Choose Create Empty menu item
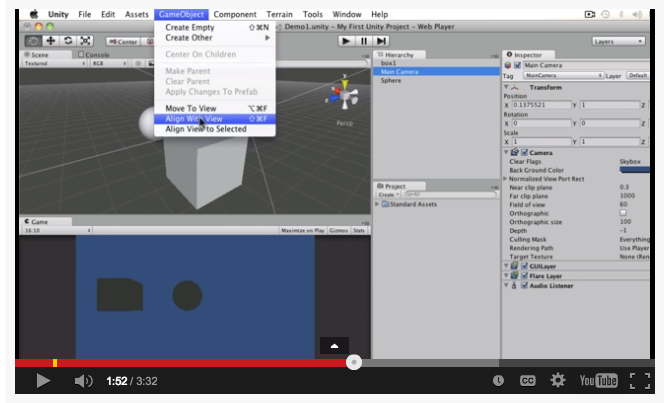664x403 pixels. (215, 28)
